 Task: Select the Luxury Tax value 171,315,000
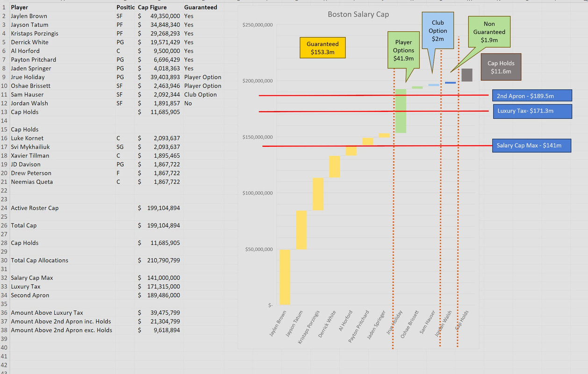159,287
